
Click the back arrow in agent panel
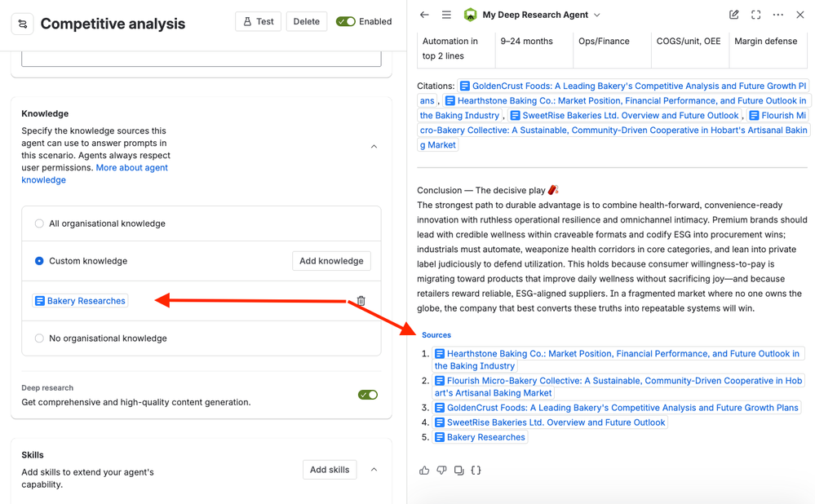tap(424, 15)
